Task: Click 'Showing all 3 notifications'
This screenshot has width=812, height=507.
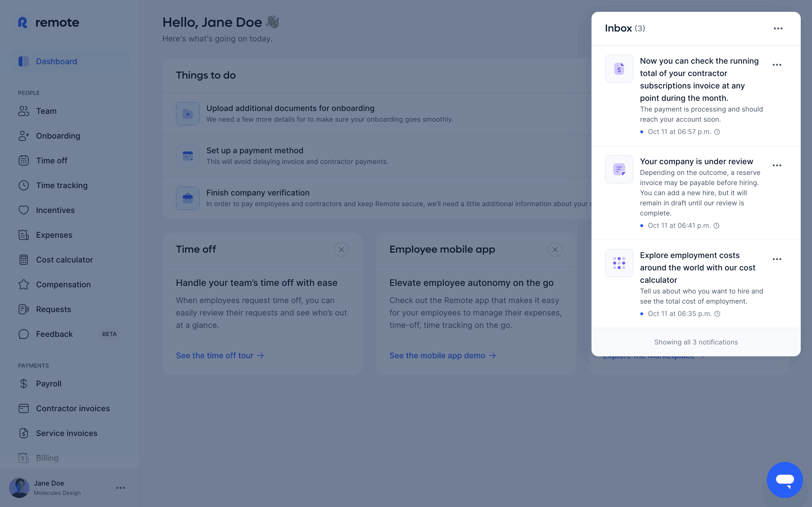Action: tap(696, 342)
